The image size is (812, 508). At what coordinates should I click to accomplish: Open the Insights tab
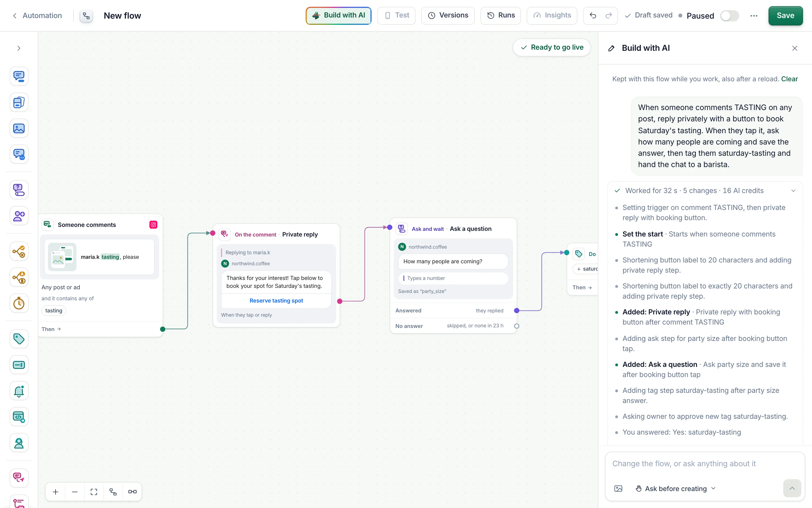(x=552, y=16)
